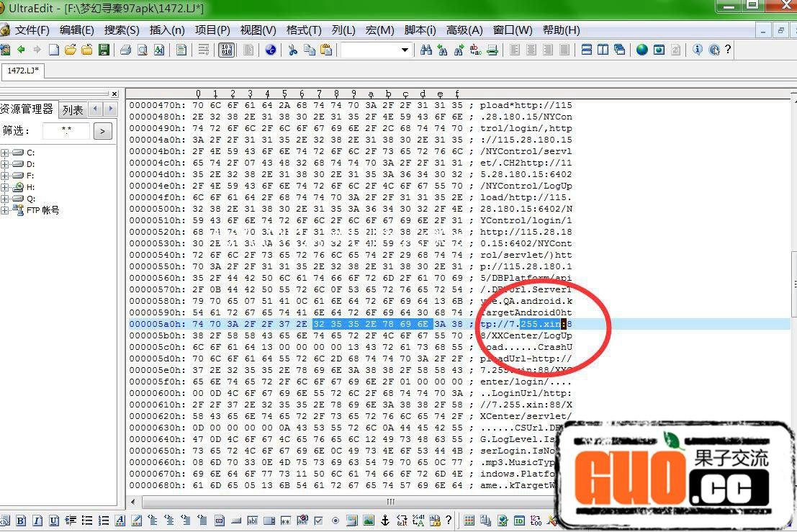Click the Print icon in toolbar
This screenshot has height=532, width=797.
pos(125,50)
